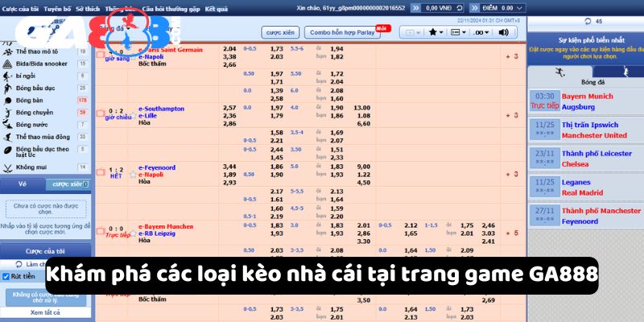Open live TV icon for Southampton vs Lille
This screenshot has width=644, height=322.
click(100, 114)
